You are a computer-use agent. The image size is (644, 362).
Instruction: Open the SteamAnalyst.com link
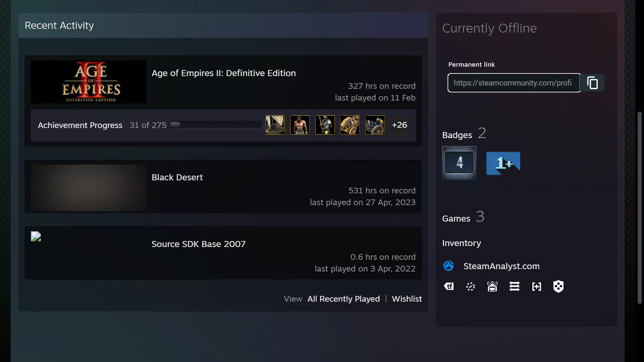click(x=501, y=266)
